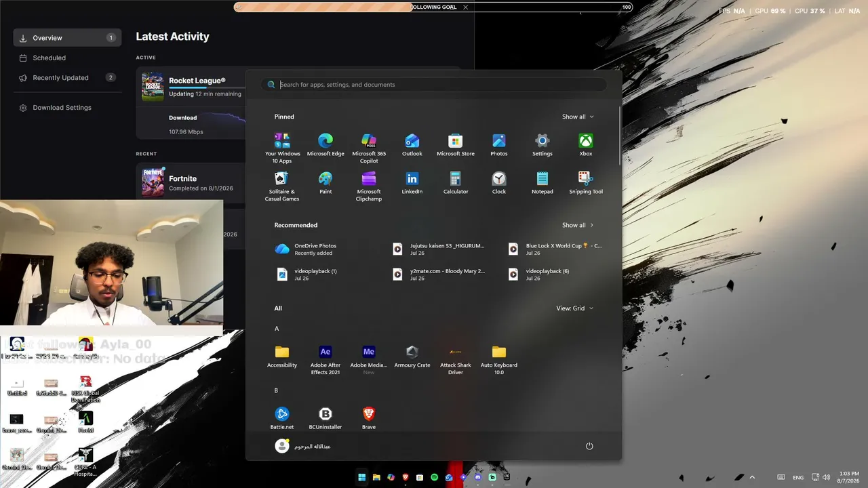Launch Adobe After Effects 2021

pos(325,359)
